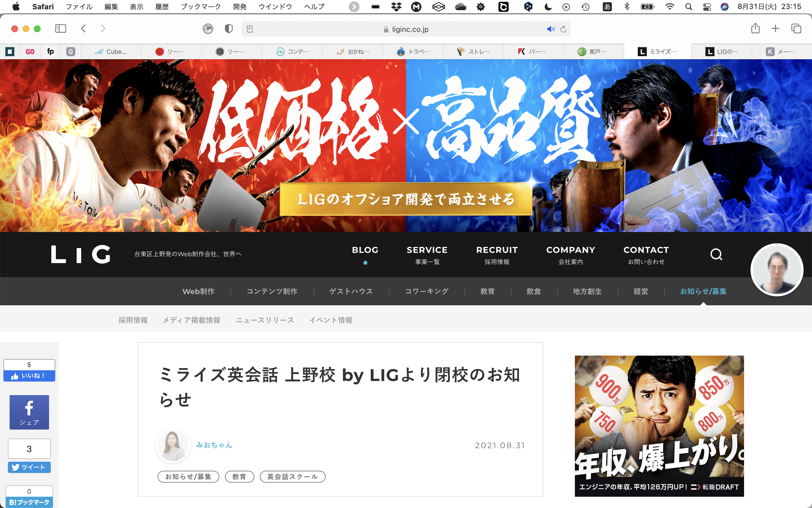Click the B!ブックマーク button
812x508 pixels.
tap(29, 502)
